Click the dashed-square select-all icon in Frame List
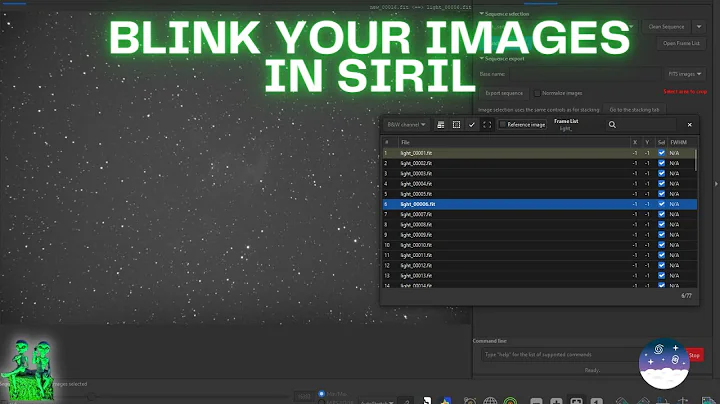This screenshot has height=404, width=720. coord(456,125)
